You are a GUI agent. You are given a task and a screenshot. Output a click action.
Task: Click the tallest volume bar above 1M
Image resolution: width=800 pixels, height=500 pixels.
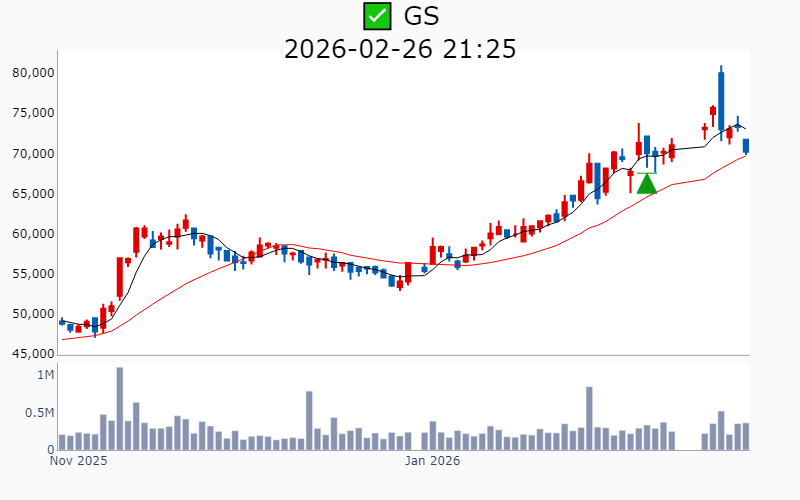tap(120, 408)
